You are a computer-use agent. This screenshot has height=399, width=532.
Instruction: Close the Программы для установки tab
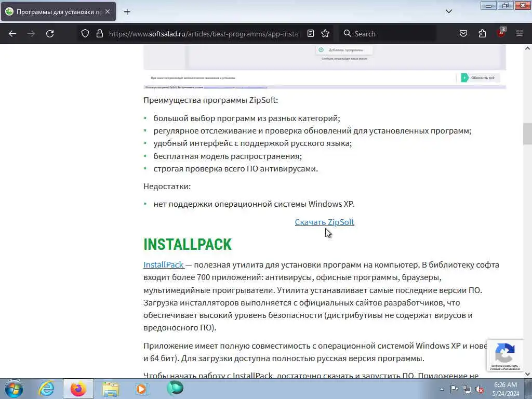(108, 11)
